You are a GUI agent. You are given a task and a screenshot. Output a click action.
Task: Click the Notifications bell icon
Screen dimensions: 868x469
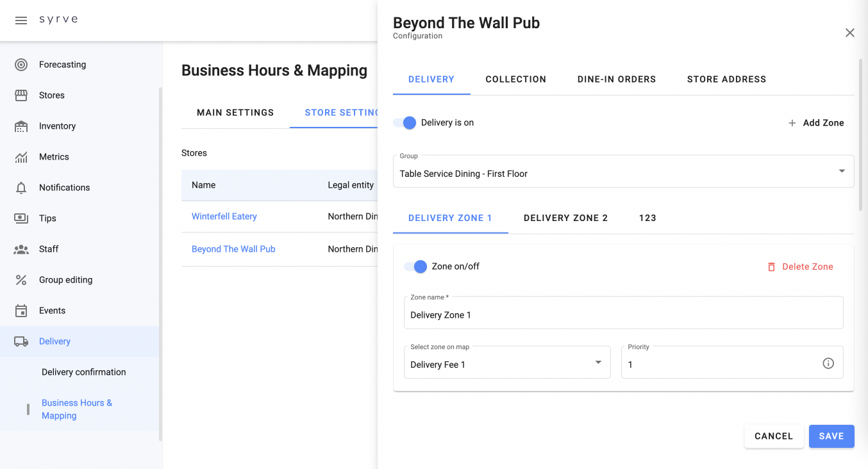coord(21,188)
